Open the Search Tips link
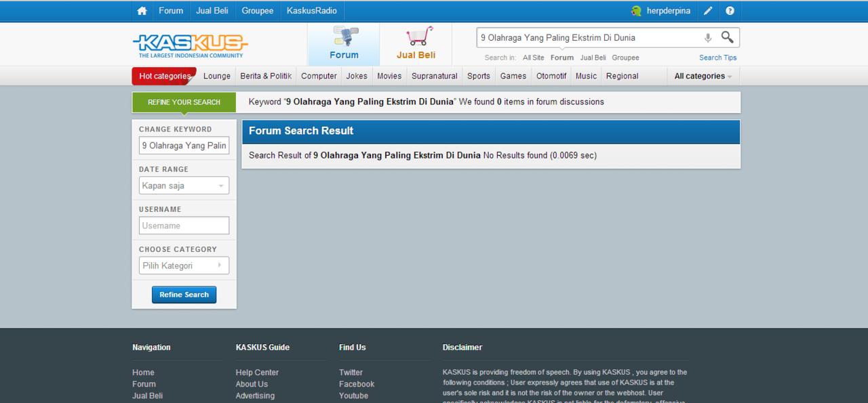 [x=718, y=58]
